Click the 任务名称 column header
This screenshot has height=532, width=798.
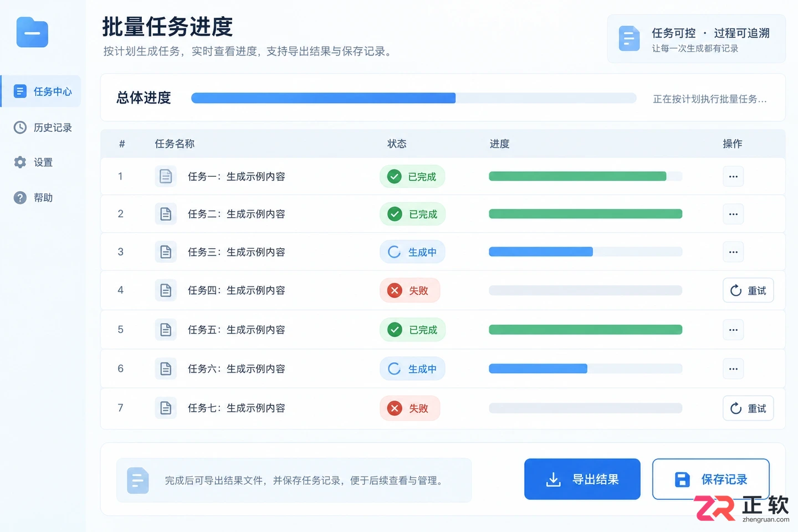pos(175,144)
